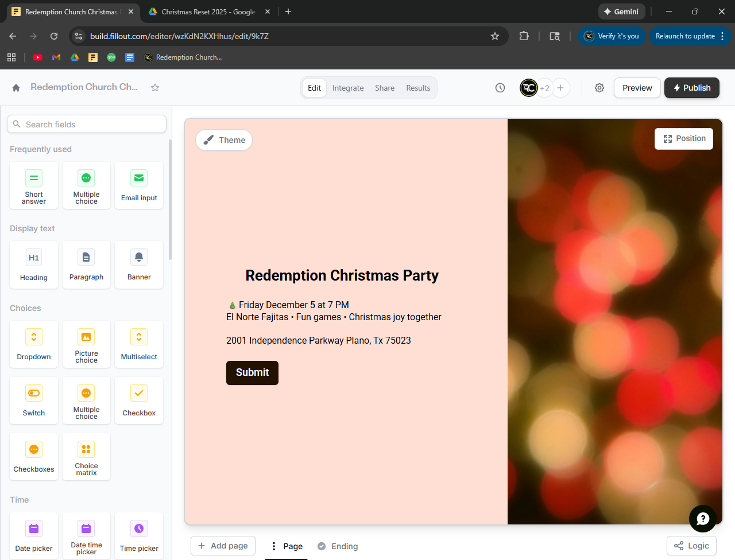
Task: Open the Theme editor
Action: (x=224, y=140)
